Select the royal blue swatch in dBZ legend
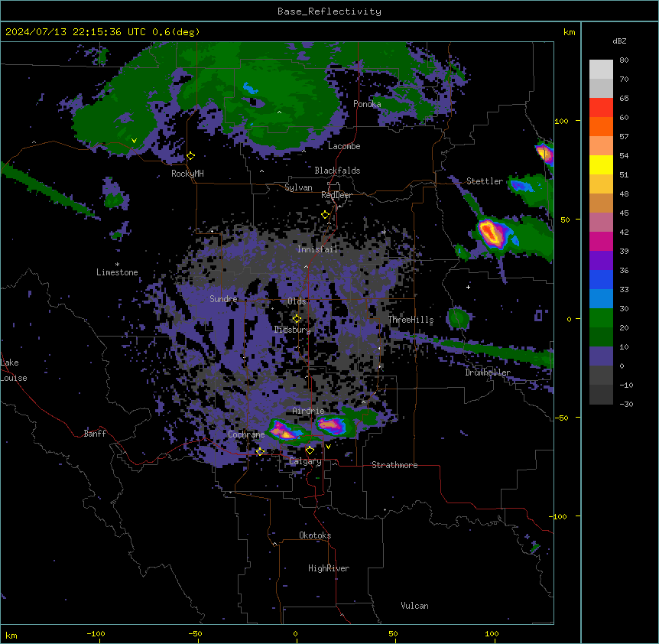Screen dimensions: 659x644 coord(601,279)
